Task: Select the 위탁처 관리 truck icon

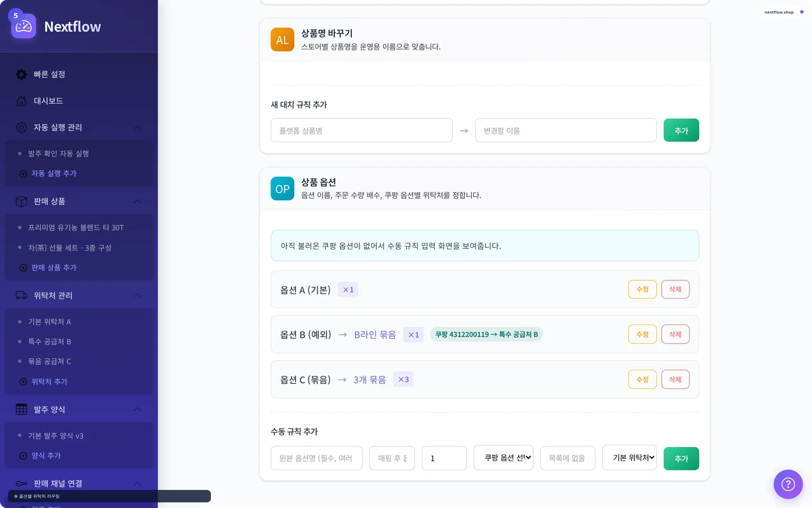Action: [x=21, y=295]
